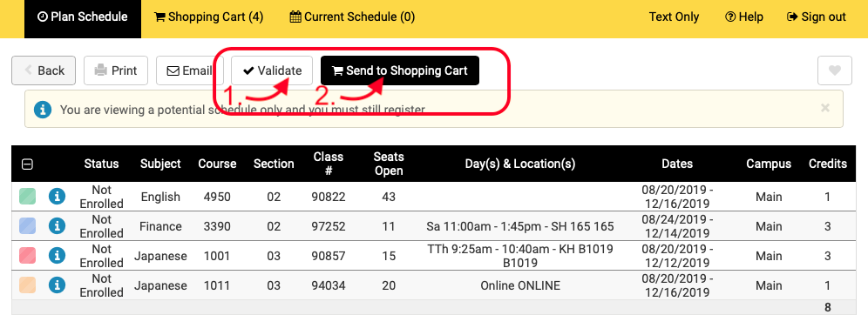Click the red Japanese 1001 swatch
Image resolution: width=868 pixels, height=315 pixels.
[28, 255]
